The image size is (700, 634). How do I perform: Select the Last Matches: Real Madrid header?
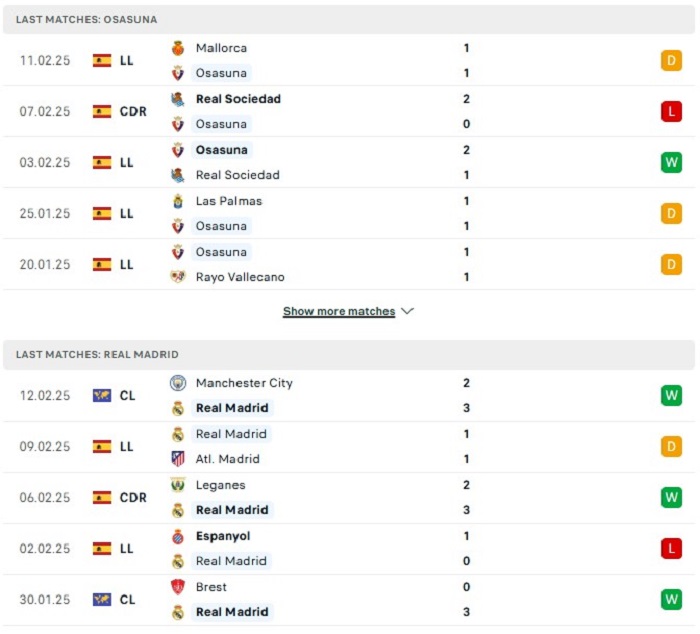pyautogui.click(x=349, y=355)
